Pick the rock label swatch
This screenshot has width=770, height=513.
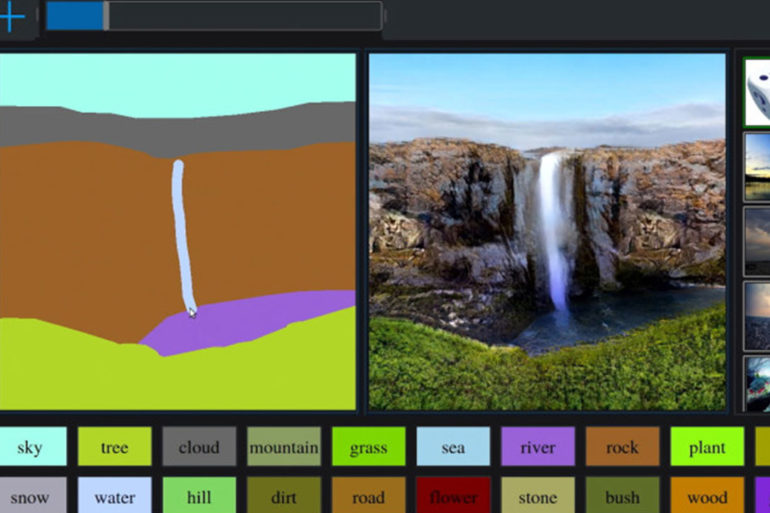coord(622,446)
